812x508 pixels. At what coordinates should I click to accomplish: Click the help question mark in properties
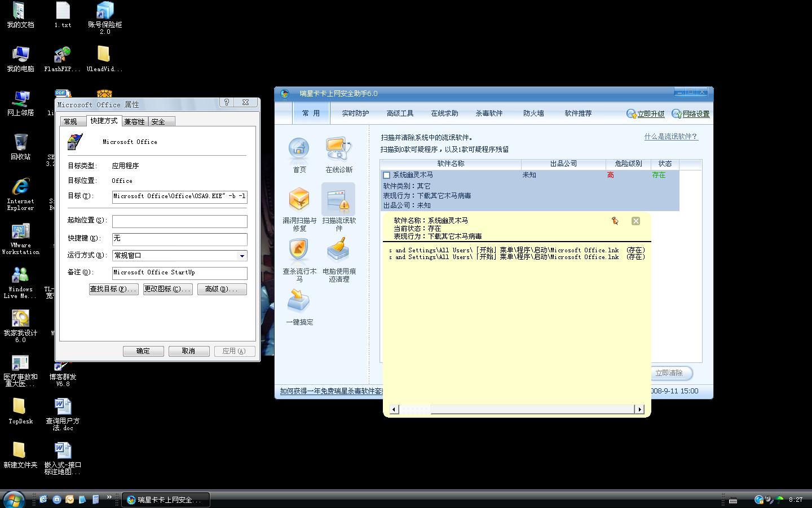(x=227, y=102)
